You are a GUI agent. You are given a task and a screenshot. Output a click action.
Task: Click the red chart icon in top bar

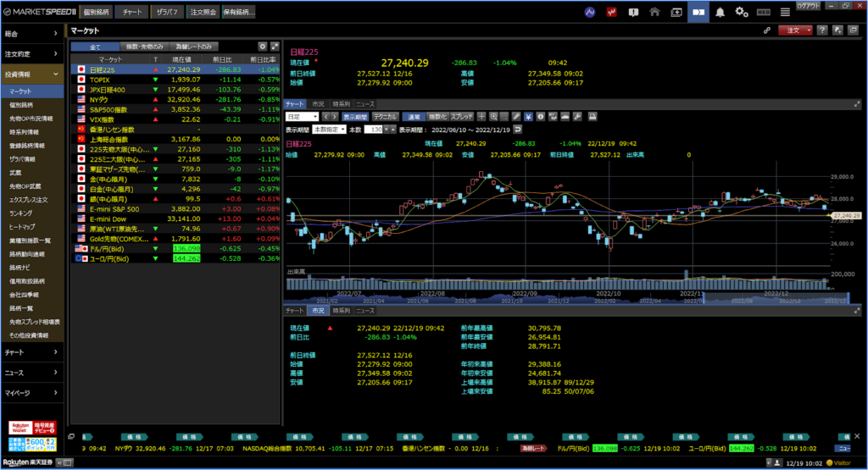click(x=612, y=12)
